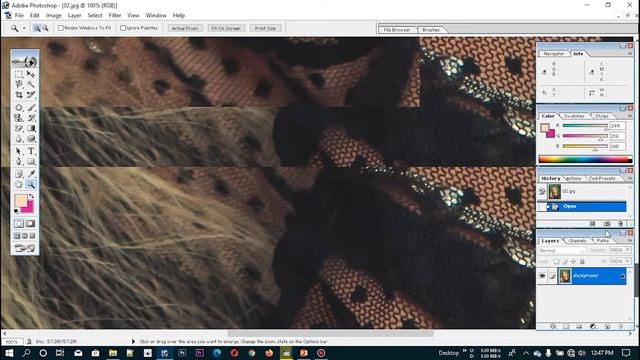This screenshot has width=640, height=360.
Task: Pick the Blur tool
Action: 19,139
